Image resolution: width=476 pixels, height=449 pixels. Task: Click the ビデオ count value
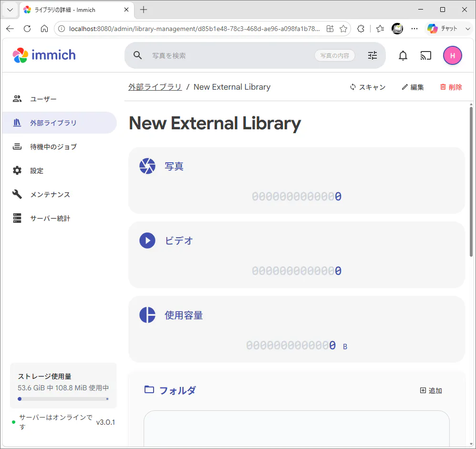point(297,271)
